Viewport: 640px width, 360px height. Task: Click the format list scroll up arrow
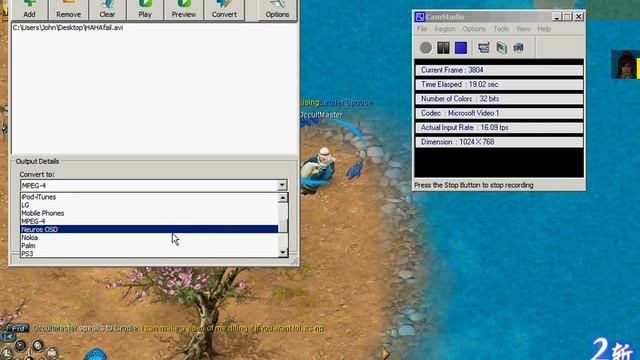pyautogui.click(x=283, y=198)
